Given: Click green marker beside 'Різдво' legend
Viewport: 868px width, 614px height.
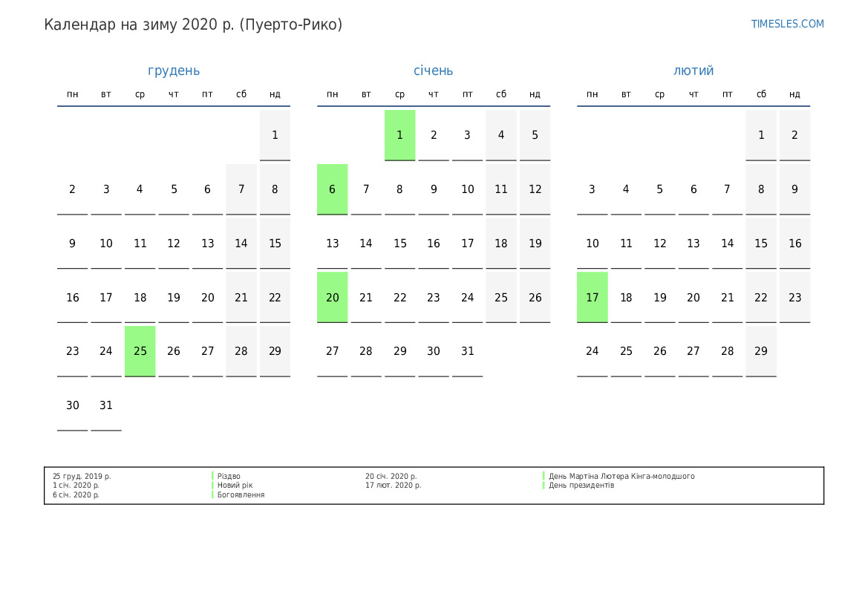Looking at the screenshot, I should pos(212,476).
